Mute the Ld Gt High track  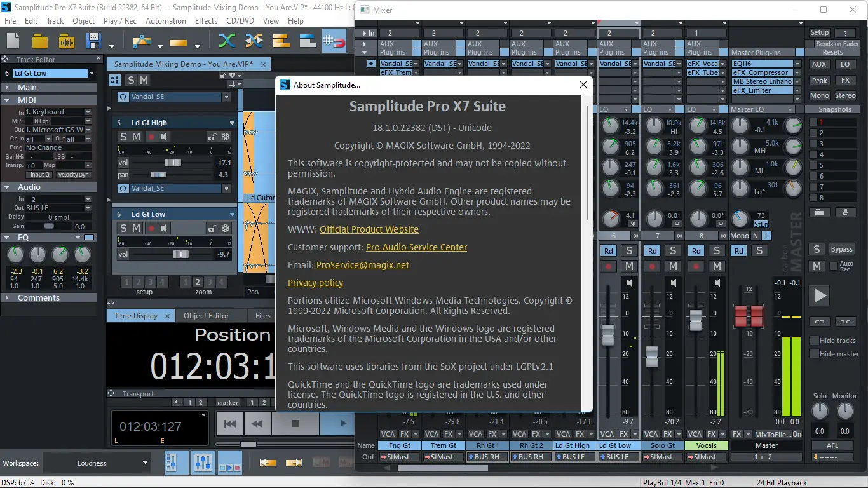(136, 137)
